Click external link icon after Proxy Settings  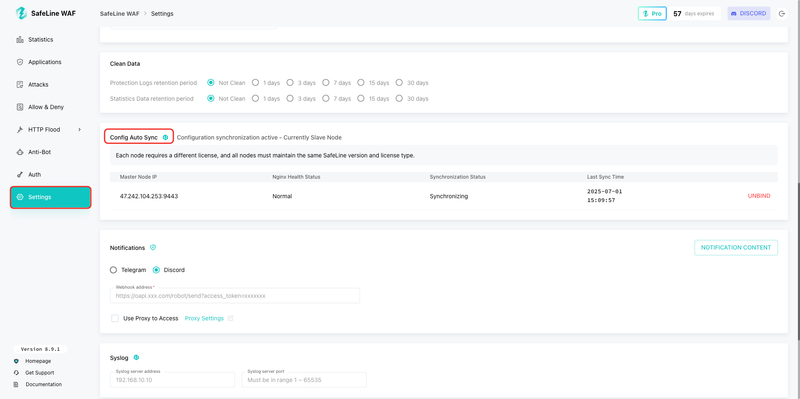click(x=230, y=318)
